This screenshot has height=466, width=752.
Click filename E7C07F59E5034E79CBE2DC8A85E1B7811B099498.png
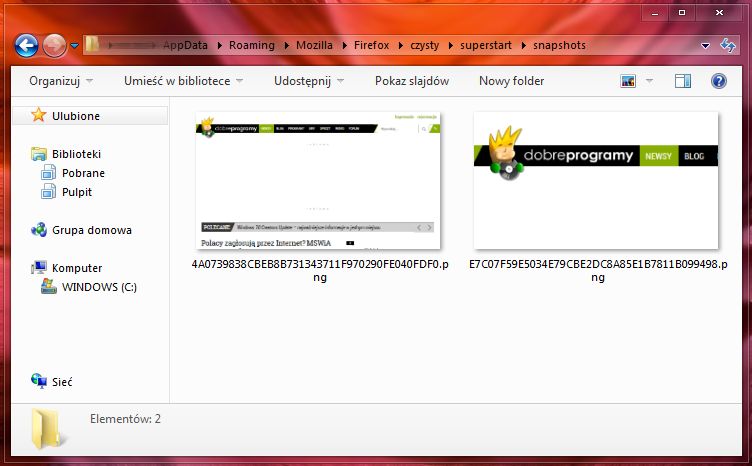pos(598,270)
